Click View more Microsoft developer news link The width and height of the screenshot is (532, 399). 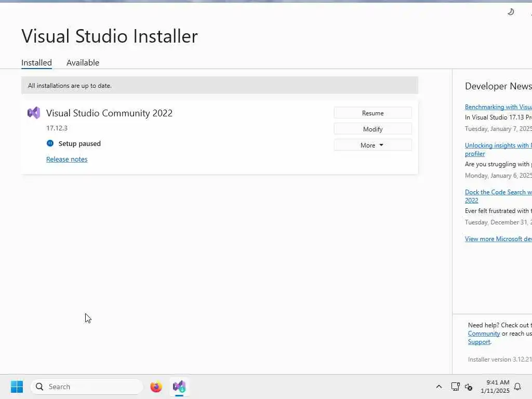(x=498, y=239)
